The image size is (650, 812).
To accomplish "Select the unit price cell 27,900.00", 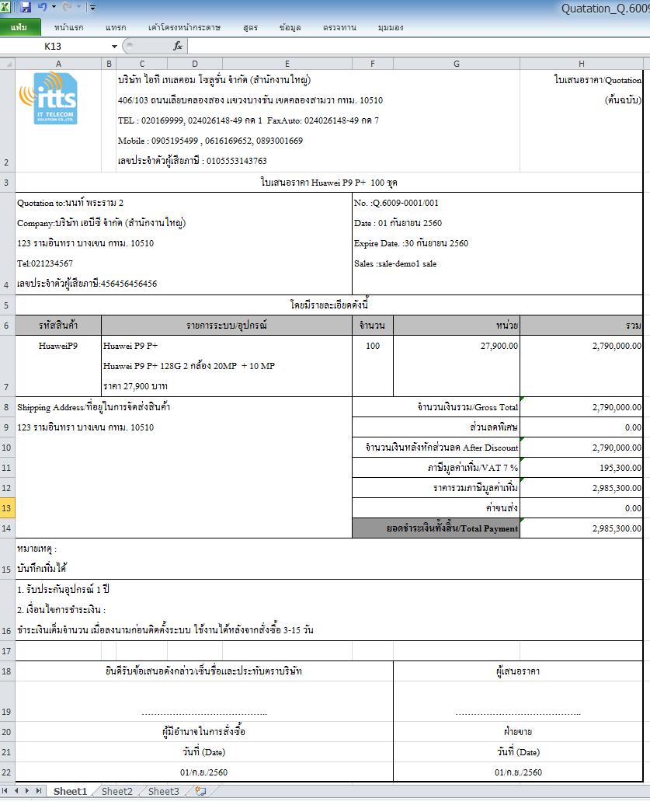I will pos(457,366).
